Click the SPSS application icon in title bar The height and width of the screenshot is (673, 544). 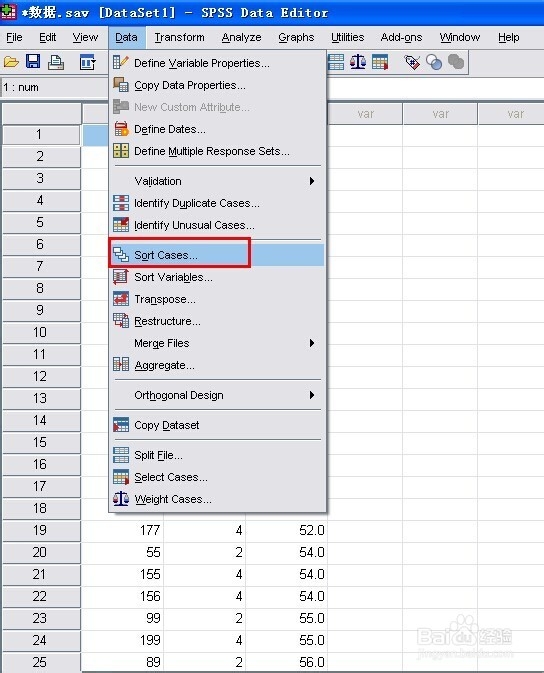click(8, 12)
